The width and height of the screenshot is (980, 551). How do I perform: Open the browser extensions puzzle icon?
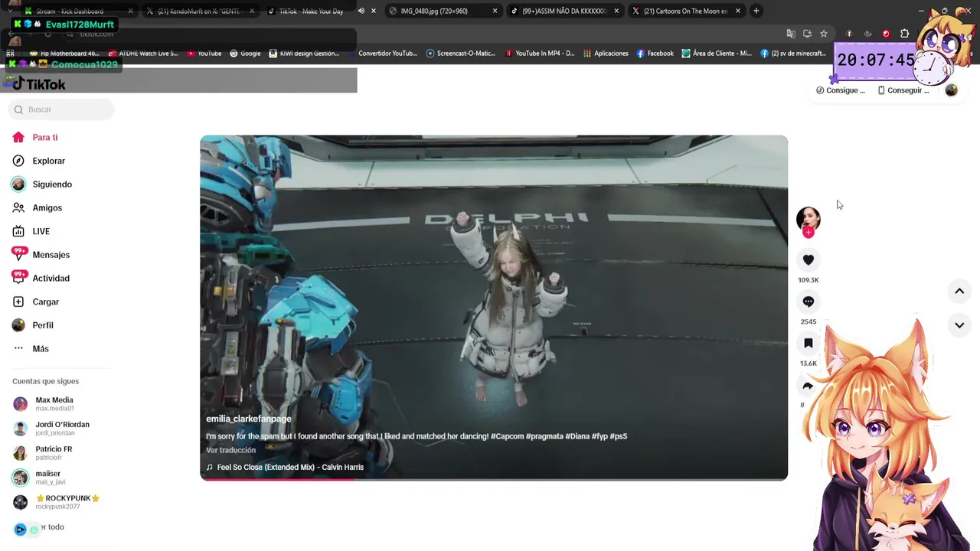(x=904, y=34)
